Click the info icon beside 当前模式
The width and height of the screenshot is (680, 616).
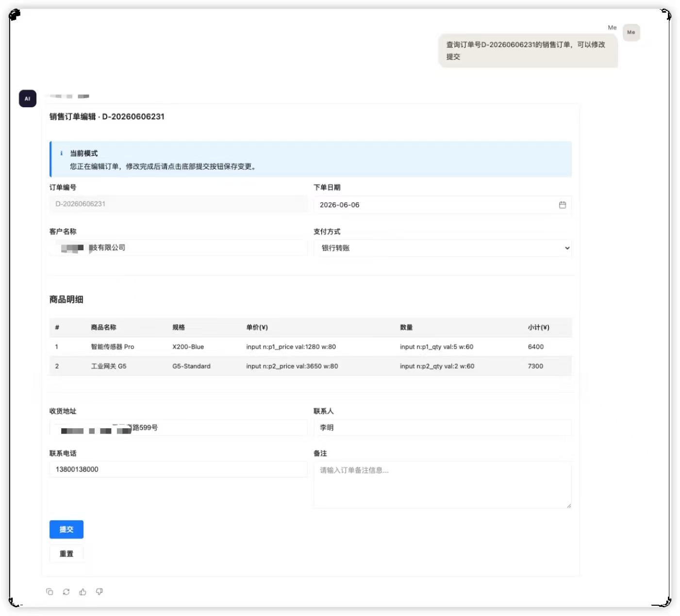coord(61,153)
